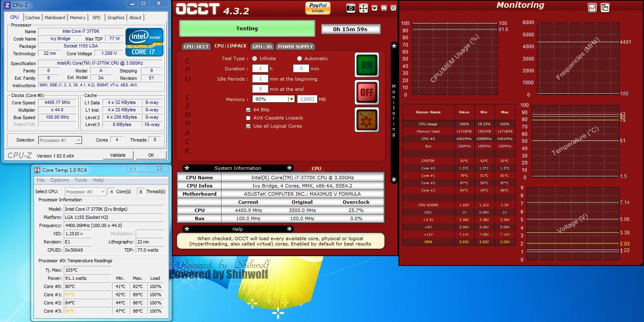Viewport: 644px width, 322px height.
Task: Uncheck Use all Logical Cores
Action: (248, 126)
